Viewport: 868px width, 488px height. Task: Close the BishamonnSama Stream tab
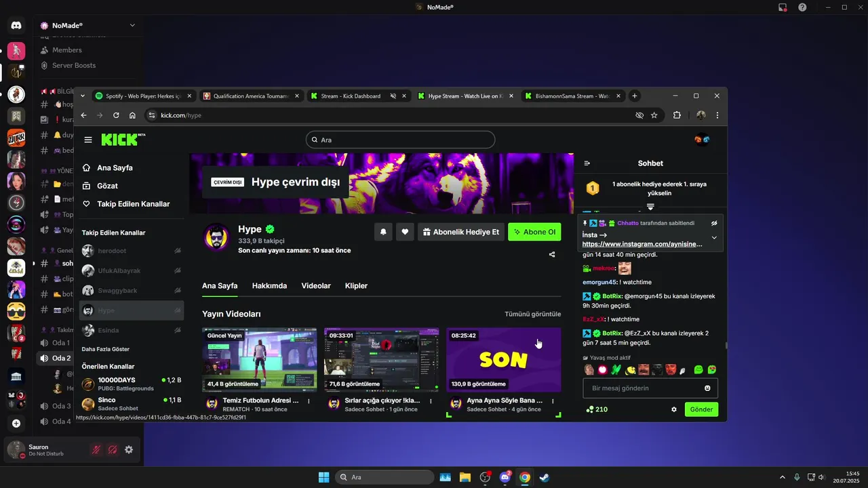click(x=619, y=96)
